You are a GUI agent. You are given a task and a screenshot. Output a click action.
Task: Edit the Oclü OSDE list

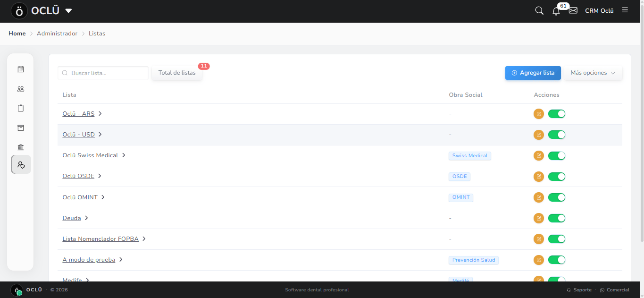539,177
